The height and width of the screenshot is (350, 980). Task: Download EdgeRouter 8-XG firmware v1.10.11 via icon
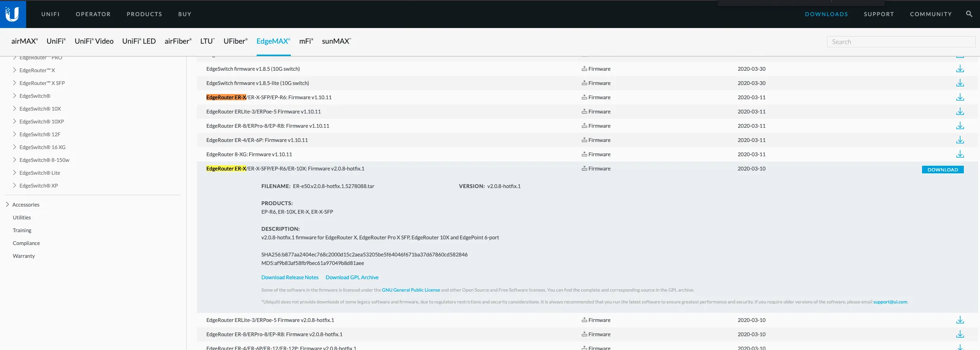point(960,154)
